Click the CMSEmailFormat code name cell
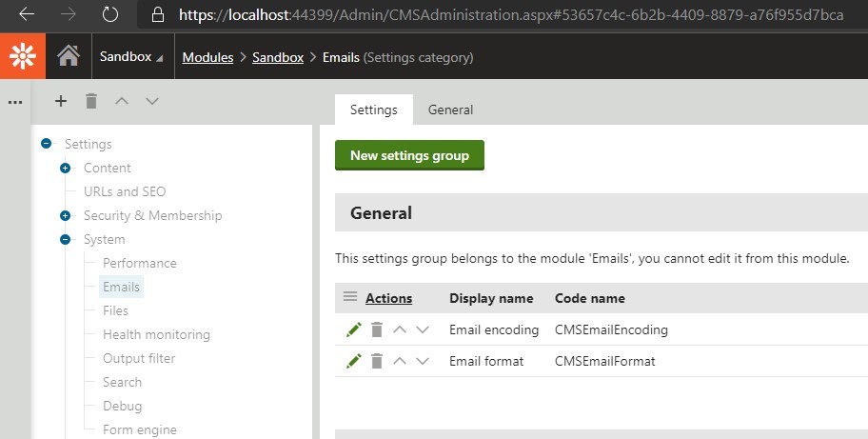The width and height of the screenshot is (868, 439). tap(605, 362)
